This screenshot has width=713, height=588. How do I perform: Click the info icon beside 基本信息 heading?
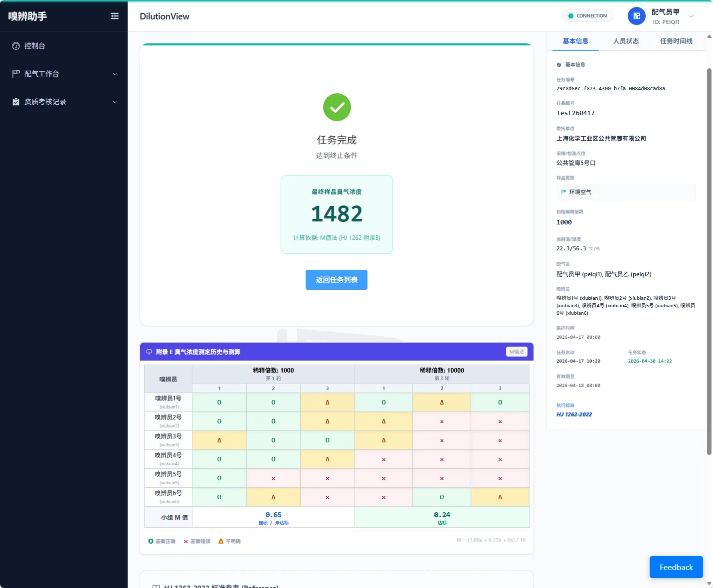pyautogui.click(x=559, y=65)
